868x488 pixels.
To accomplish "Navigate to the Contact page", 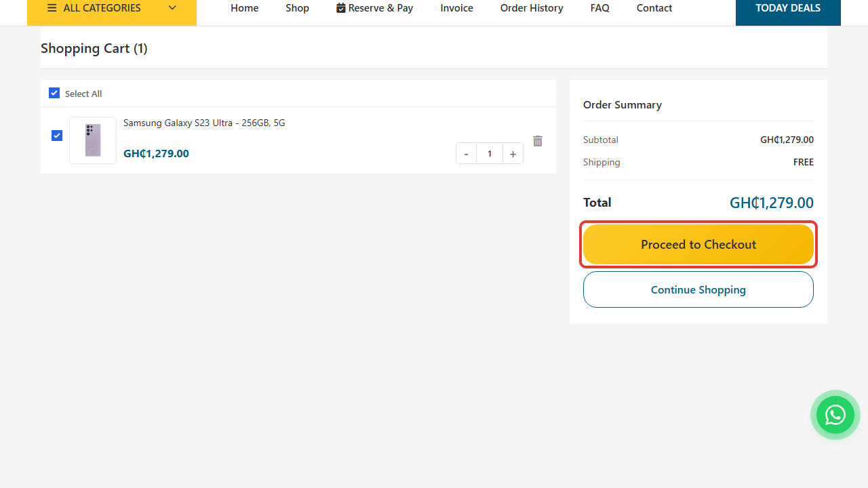I will (654, 8).
